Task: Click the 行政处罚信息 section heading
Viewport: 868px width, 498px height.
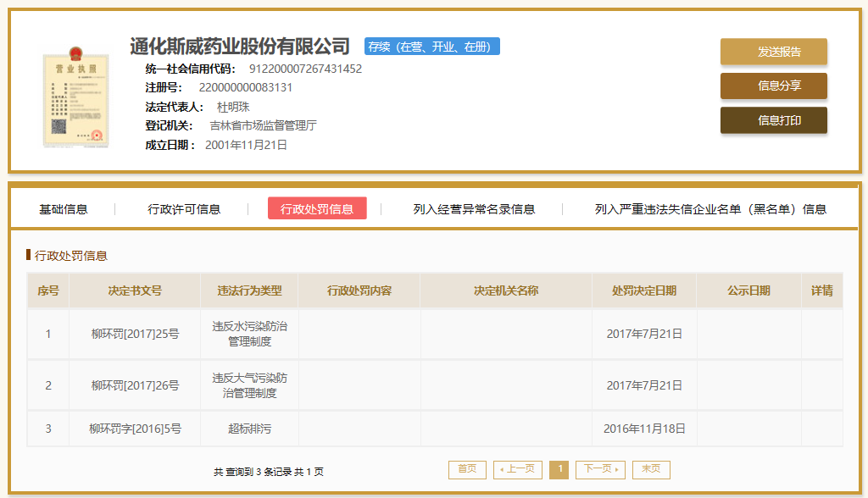Action: click(70, 256)
